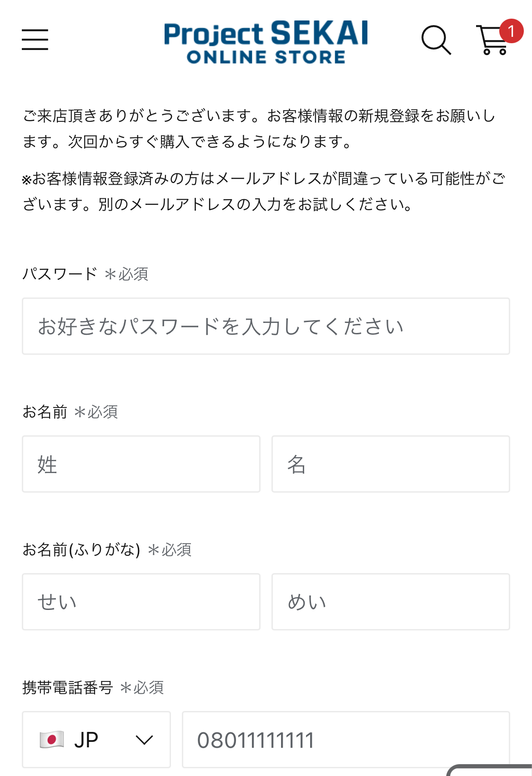Tap the お名前 field label

[45, 412]
